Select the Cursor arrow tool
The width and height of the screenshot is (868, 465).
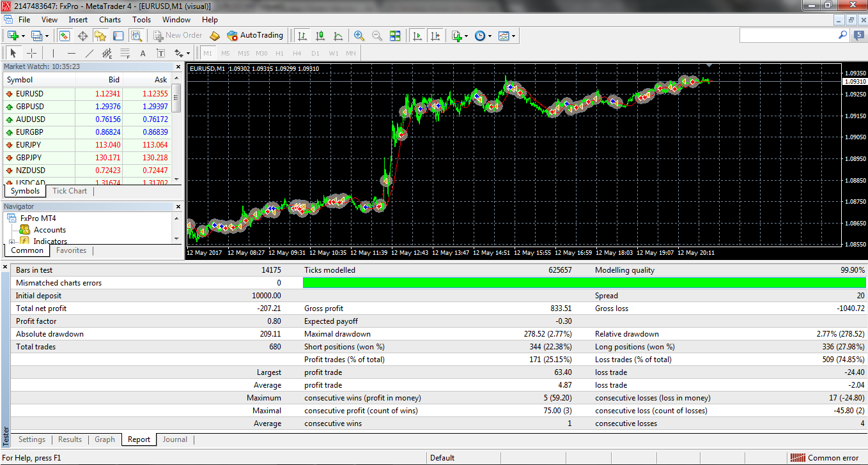(13, 53)
